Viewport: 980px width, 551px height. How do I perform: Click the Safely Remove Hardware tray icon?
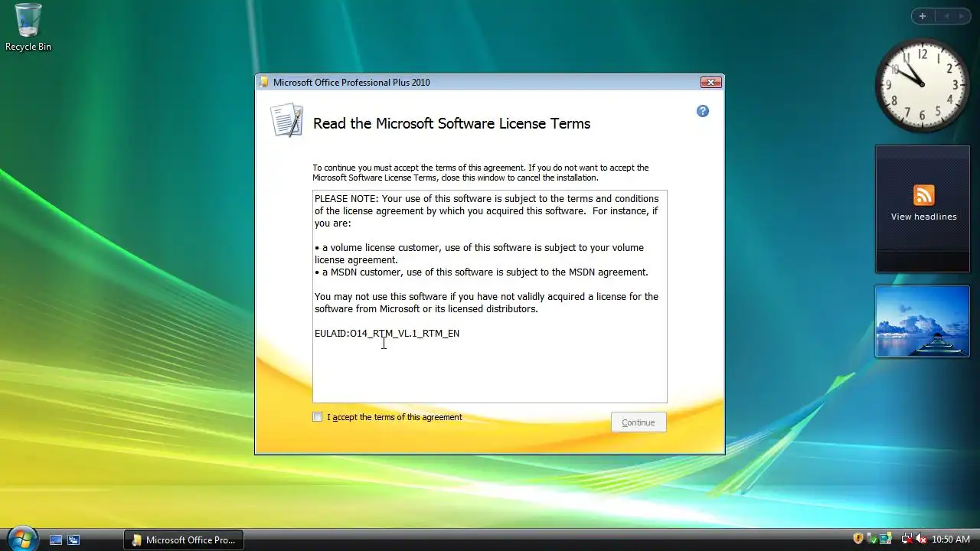click(x=872, y=540)
